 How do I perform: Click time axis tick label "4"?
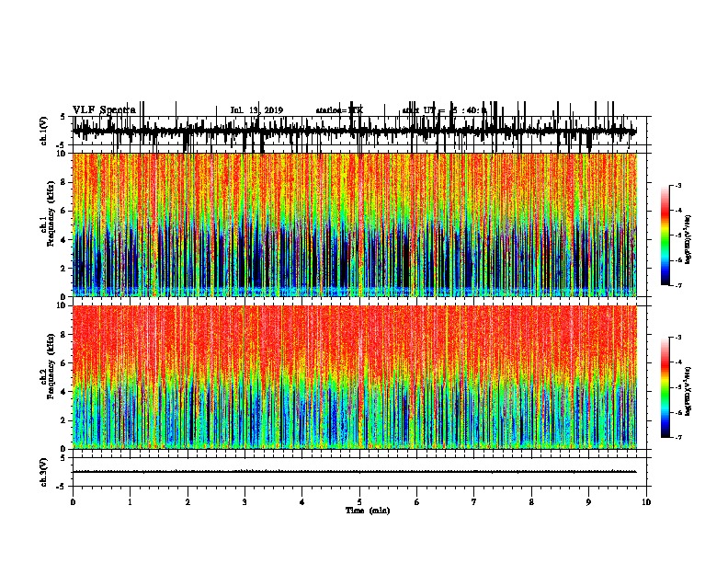pos(302,502)
